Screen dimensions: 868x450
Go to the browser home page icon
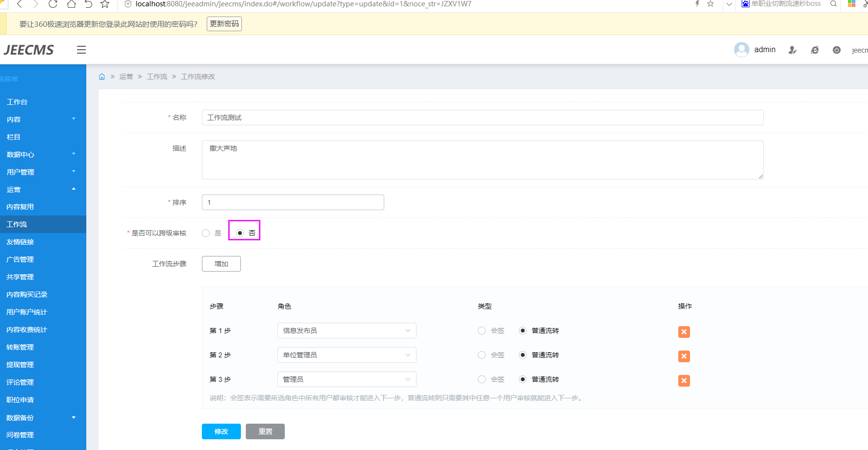coord(71,4)
